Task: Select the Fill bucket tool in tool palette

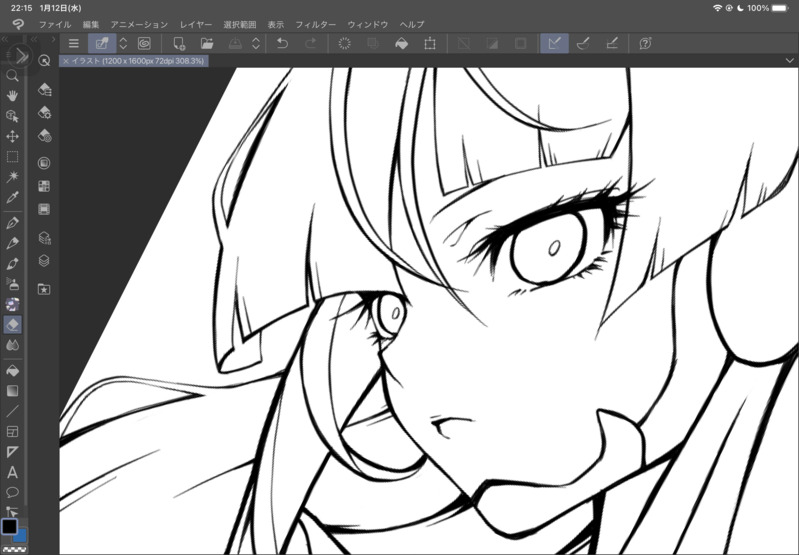Action: pyautogui.click(x=12, y=371)
